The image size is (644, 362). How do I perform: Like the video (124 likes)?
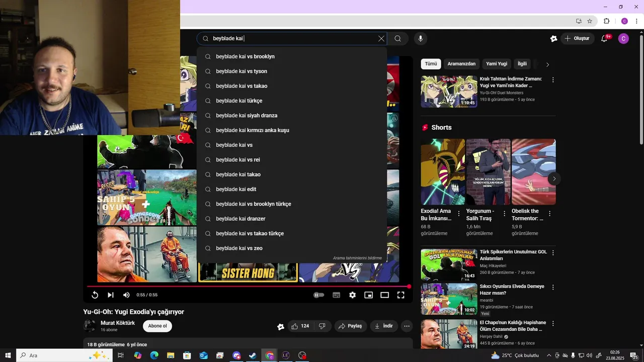click(x=300, y=326)
